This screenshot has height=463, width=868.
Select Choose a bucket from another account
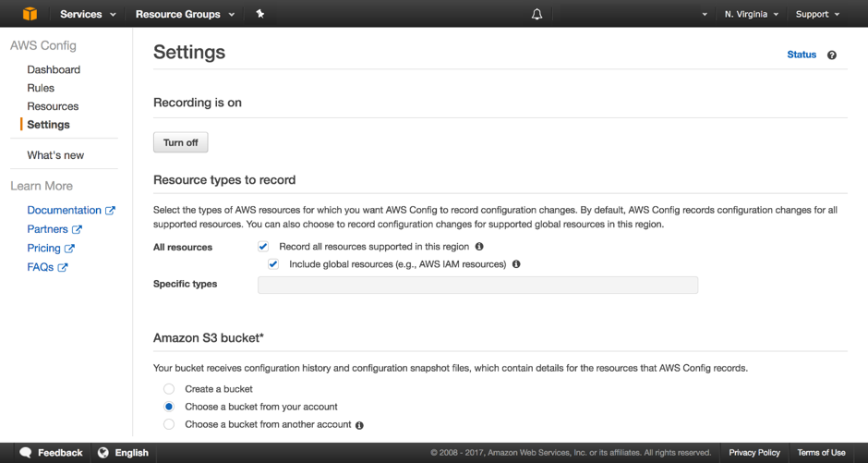(x=169, y=424)
